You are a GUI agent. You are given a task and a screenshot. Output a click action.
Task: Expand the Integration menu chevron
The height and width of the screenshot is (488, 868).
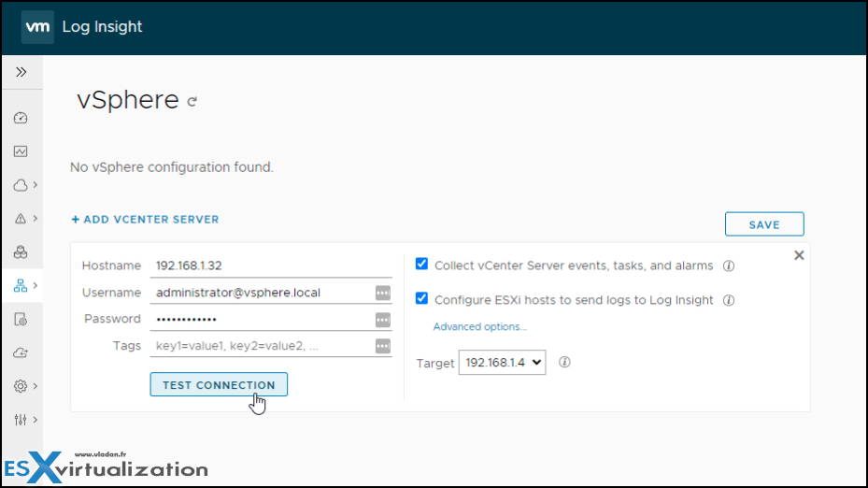pyautogui.click(x=36, y=286)
